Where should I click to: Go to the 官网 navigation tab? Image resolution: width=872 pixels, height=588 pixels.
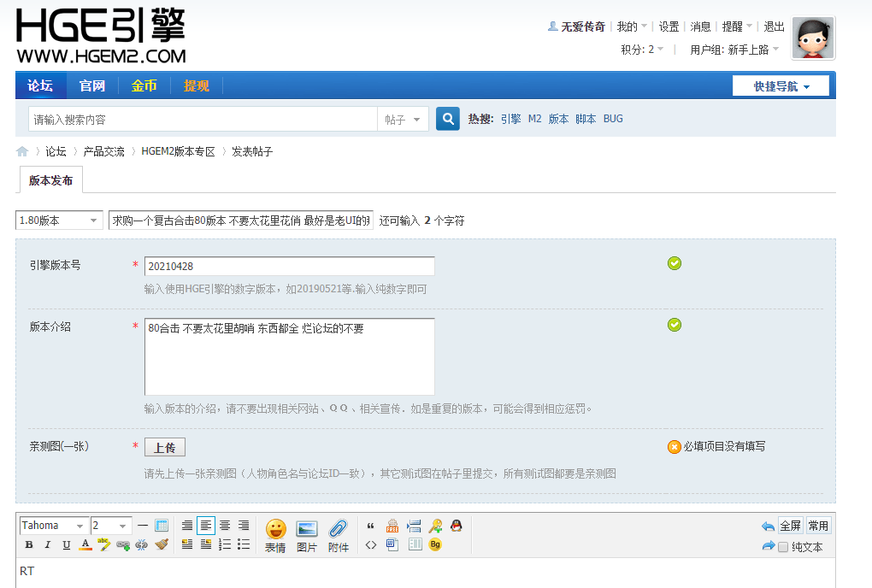92,85
